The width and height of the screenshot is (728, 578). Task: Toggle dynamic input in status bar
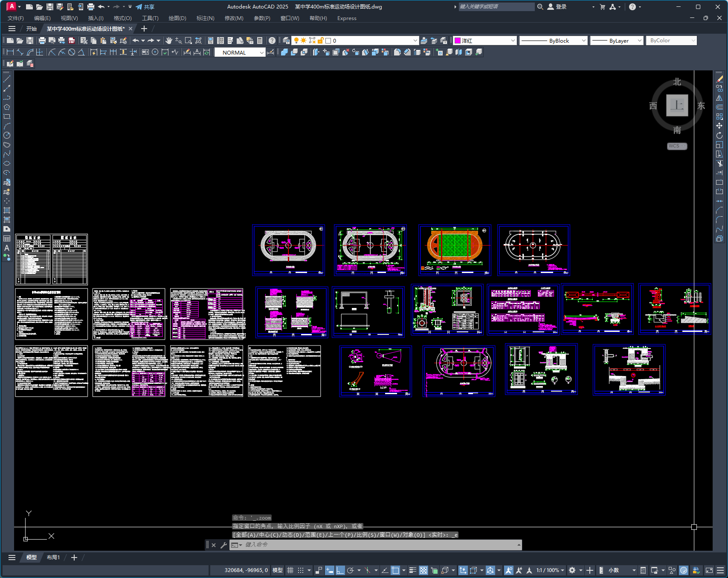coord(330,570)
